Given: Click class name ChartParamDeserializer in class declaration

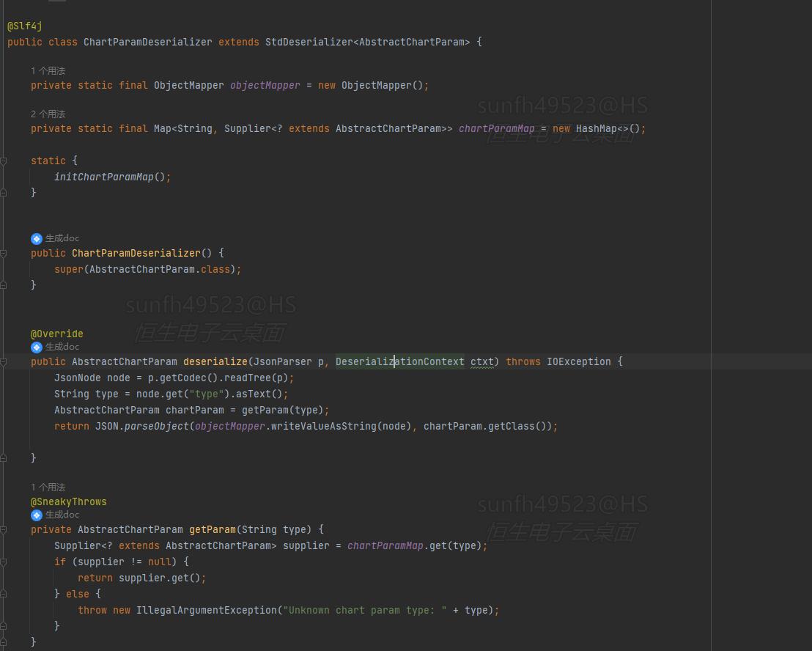Looking at the screenshot, I should 147,42.
